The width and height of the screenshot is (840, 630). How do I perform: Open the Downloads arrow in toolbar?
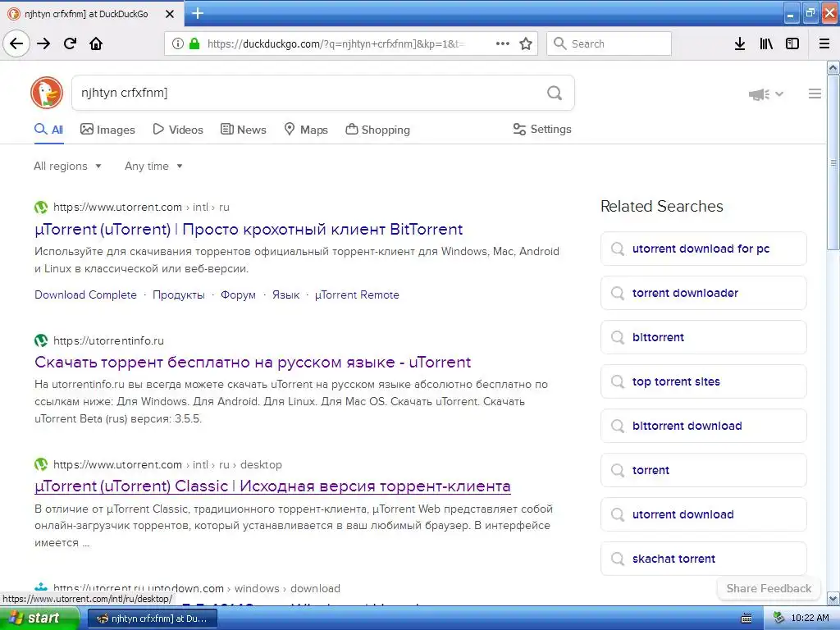(x=740, y=43)
